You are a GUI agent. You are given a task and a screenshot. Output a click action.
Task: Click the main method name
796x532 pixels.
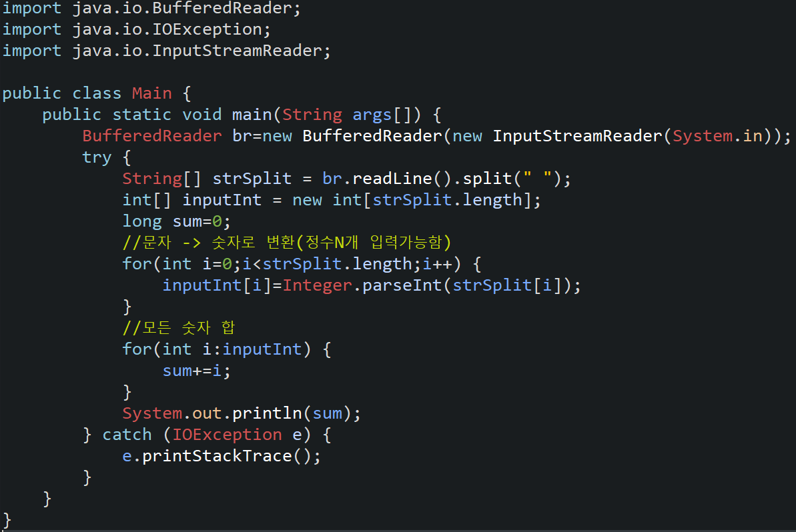pos(252,115)
